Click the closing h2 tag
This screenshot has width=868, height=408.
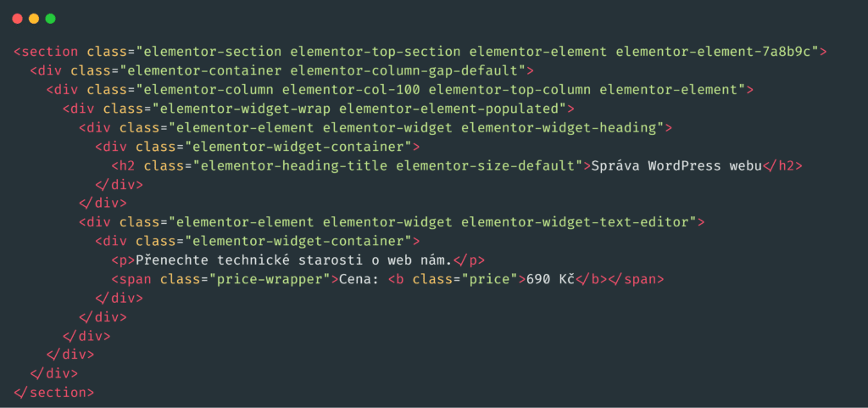pos(782,165)
